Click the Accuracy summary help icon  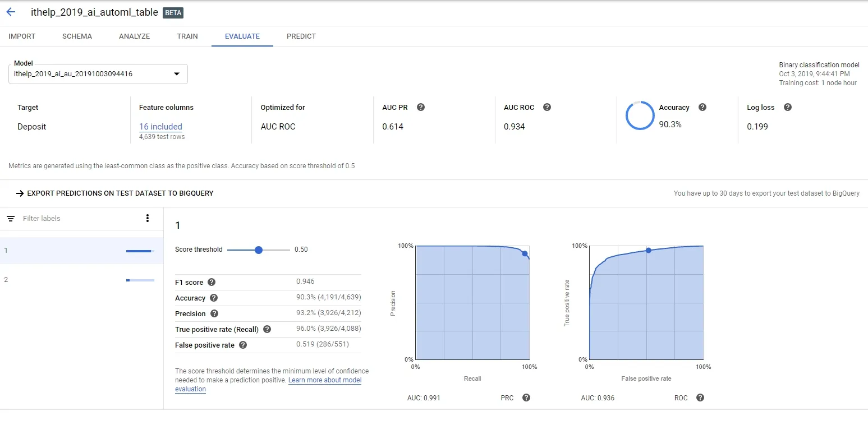pyautogui.click(x=702, y=107)
